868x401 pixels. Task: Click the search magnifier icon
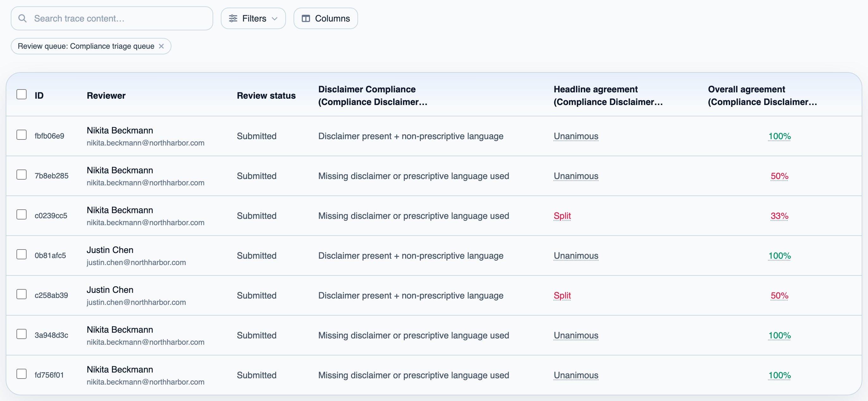pos(22,18)
